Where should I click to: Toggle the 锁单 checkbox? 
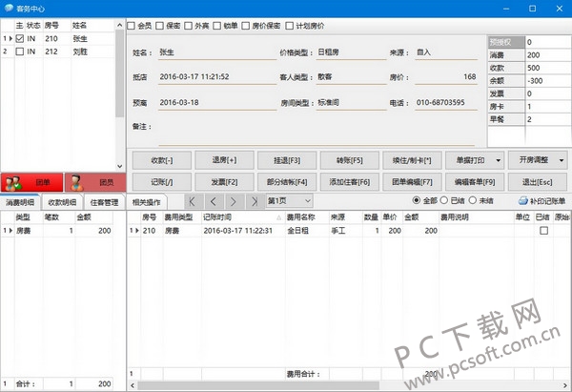pos(217,26)
